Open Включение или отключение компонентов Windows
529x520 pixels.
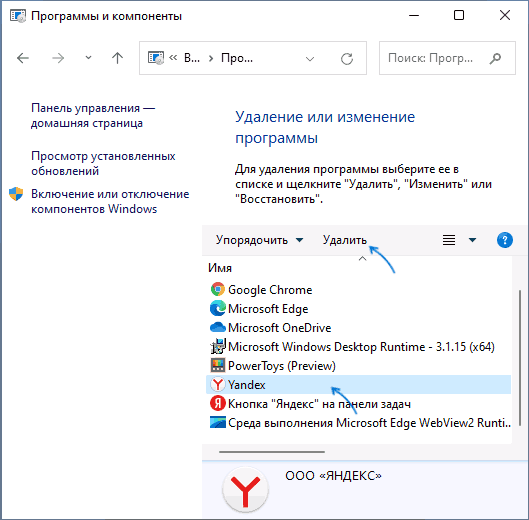tap(110, 201)
